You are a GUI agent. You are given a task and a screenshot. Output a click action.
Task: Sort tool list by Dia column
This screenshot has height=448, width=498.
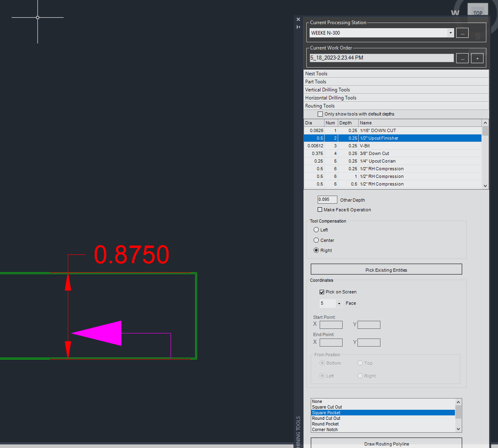(314, 123)
